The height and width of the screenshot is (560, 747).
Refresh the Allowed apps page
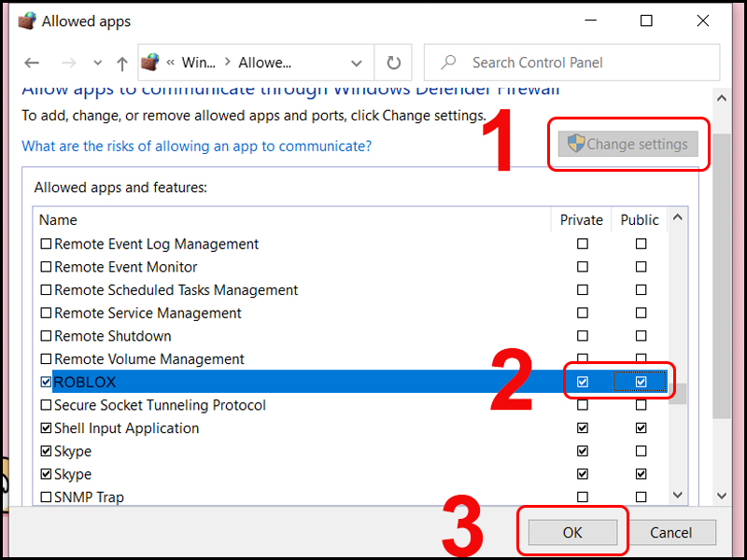pyautogui.click(x=393, y=63)
